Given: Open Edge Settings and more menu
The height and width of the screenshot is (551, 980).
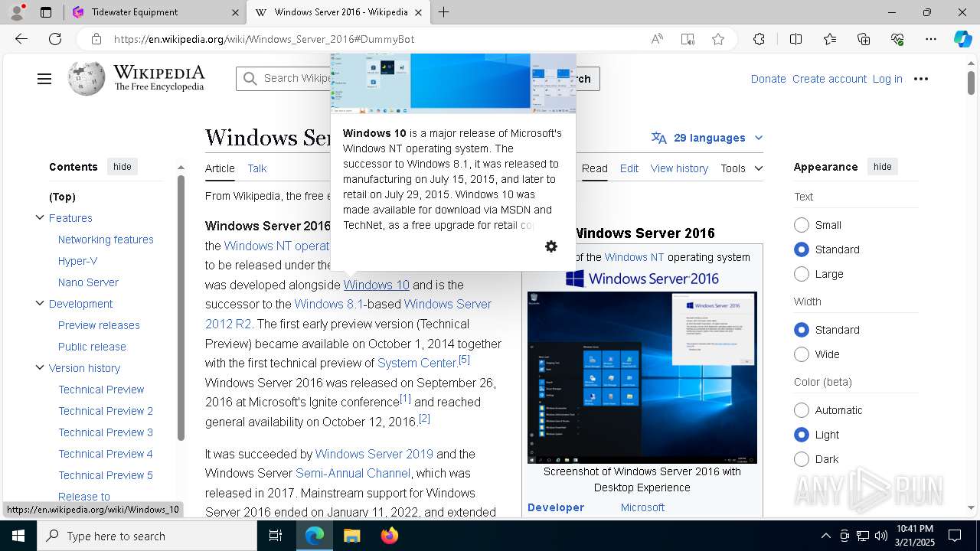Looking at the screenshot, I should point(931,39).
